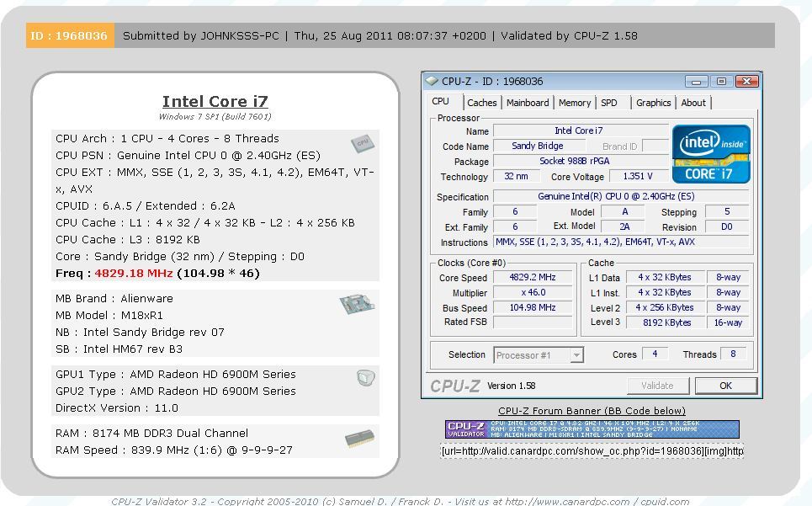Click the Code Name field Sandy Bridge
Screen dimensions: 812x506
538,146
